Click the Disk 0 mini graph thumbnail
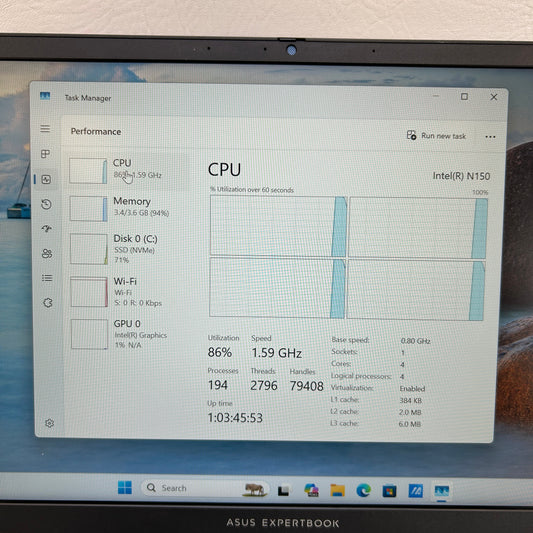Screen dimensions: 533x533 (x=89, y=249)
